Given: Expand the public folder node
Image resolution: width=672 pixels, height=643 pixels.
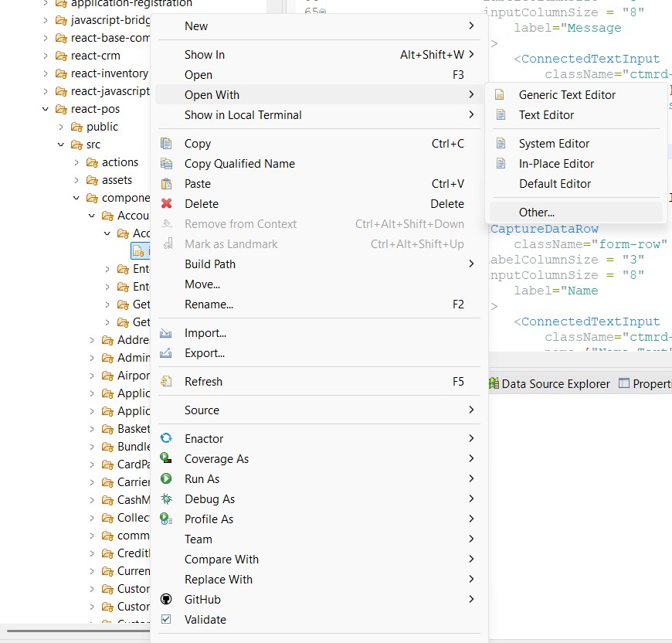Looking at the screenshot, I should tap(61, 127).
